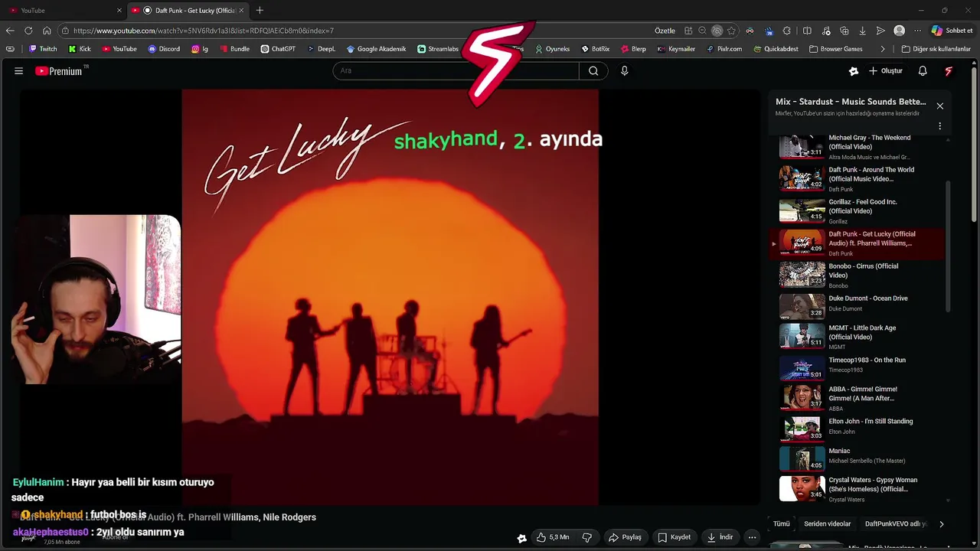Select the Seriden videolar chip
This screenshot has height=551, width=980.
[827, 524]
